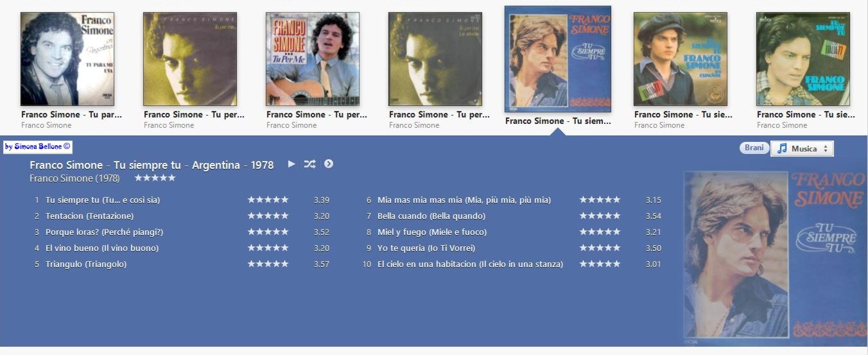
Task: Rate Tentacion track with stars
Action: click(x=268, y=216)
